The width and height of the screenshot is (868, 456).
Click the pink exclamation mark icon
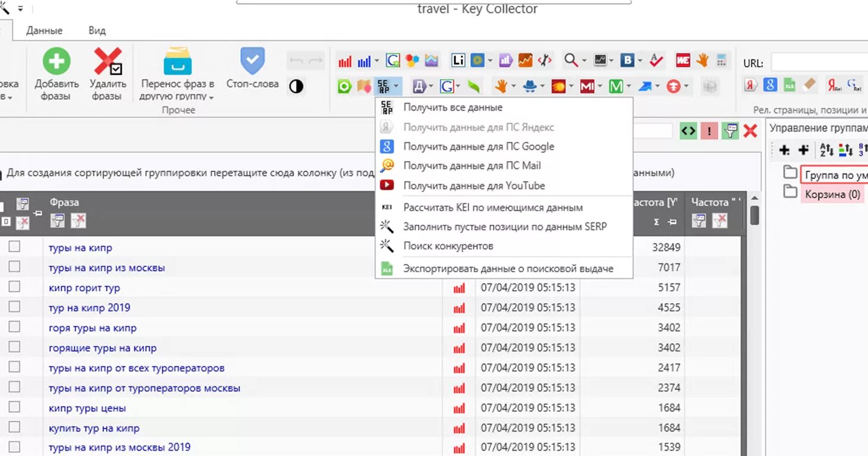pos(709,131)
